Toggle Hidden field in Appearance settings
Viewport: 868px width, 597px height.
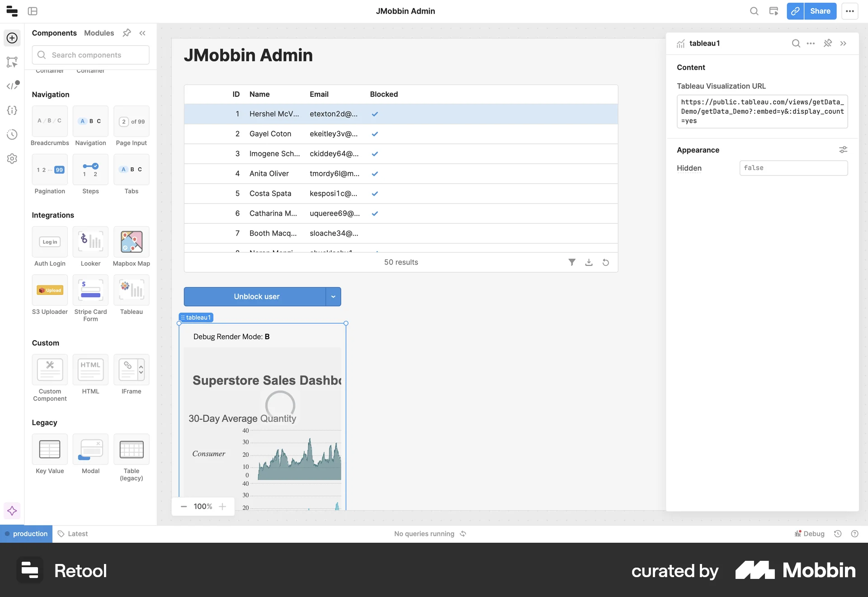point(794,168)
